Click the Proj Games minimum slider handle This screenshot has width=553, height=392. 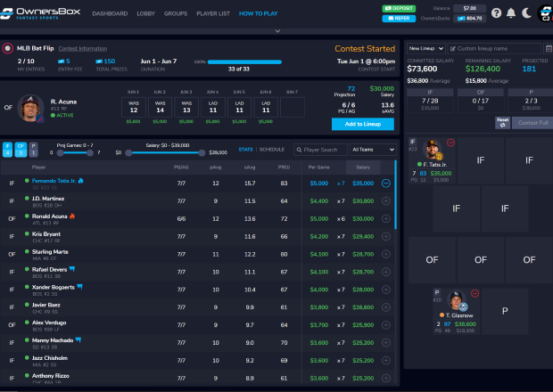click(61, 152)
